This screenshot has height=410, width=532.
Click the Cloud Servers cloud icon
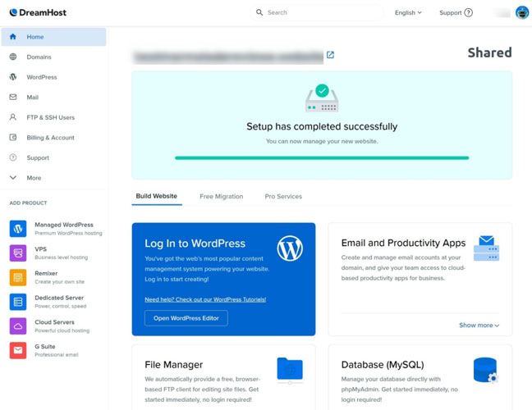pos(18,326)
